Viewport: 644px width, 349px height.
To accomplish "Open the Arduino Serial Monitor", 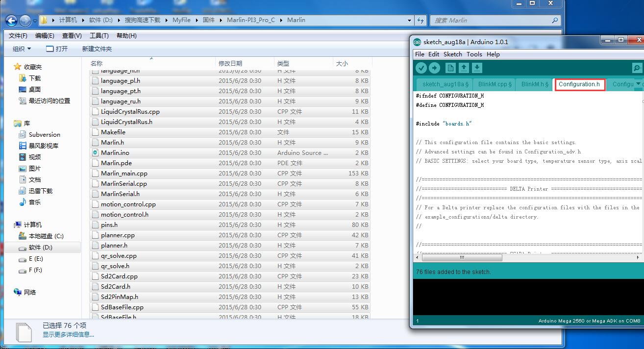I will tap(637, 68).
